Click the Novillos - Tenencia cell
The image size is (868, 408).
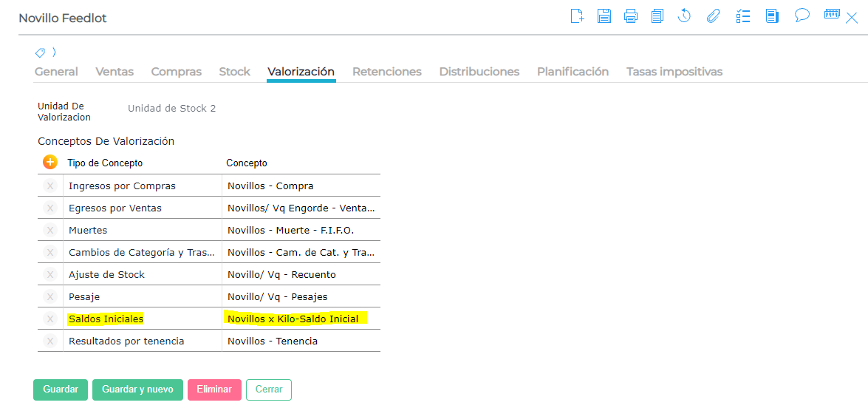pyautogui.click(x=301, y=341)
